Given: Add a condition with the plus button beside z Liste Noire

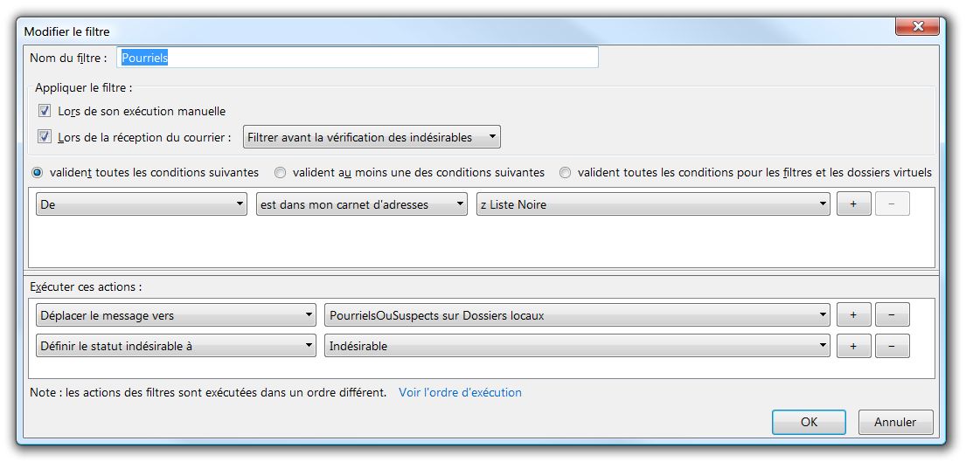Looking at the screenshot, I should click(x=854, y=204).
